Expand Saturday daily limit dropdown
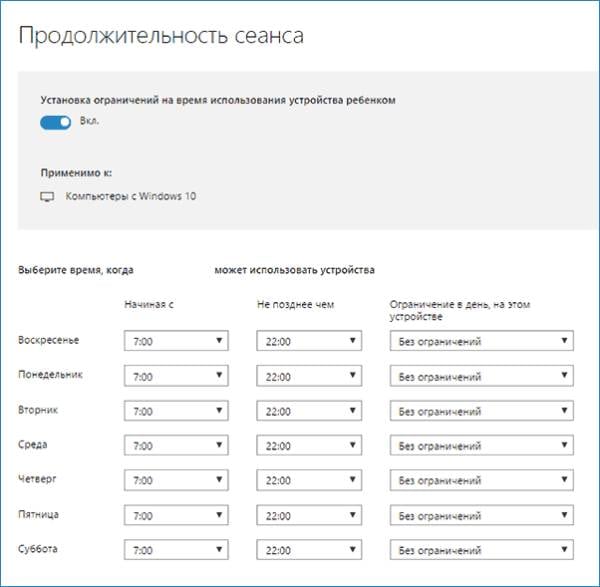The height and width of the screenshot is (587, 600). tap(481, 550)
